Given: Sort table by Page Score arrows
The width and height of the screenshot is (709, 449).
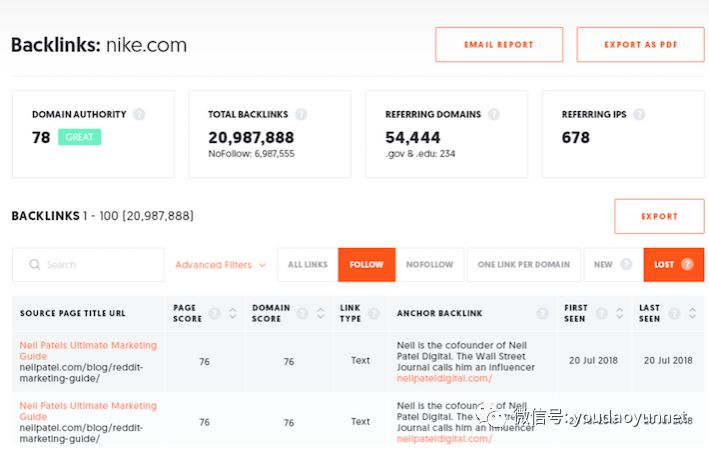Looking at the screenshot, I should click(232, 313).
